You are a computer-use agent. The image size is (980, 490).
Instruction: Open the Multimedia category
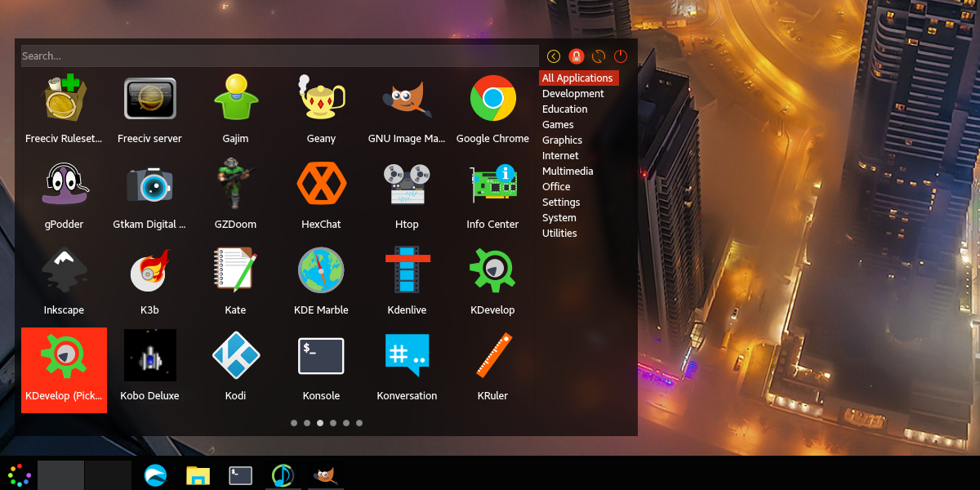click(568, 171)
